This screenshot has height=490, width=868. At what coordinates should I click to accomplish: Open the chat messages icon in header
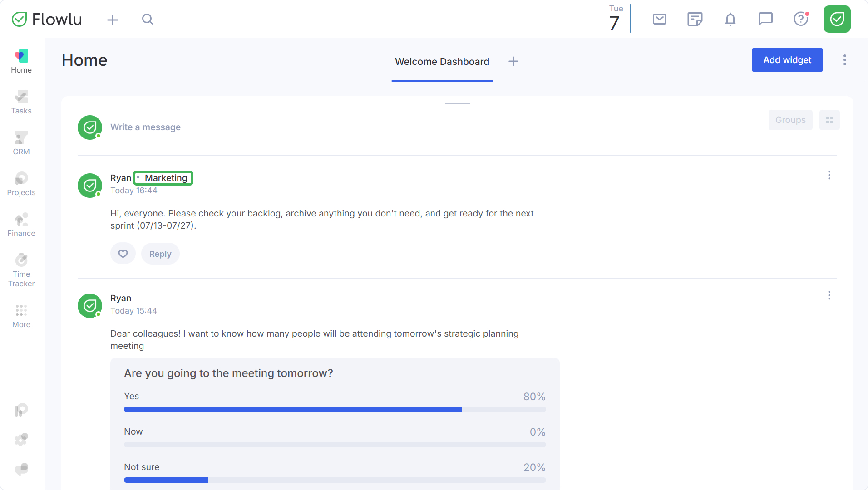[766, 19]
